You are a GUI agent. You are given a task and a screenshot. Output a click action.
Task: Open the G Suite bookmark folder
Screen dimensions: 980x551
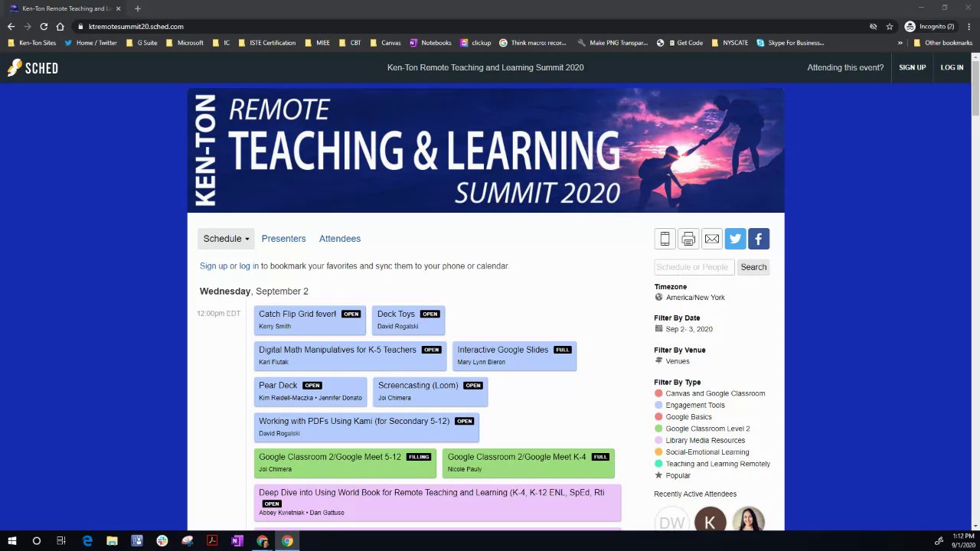point(142,43)
